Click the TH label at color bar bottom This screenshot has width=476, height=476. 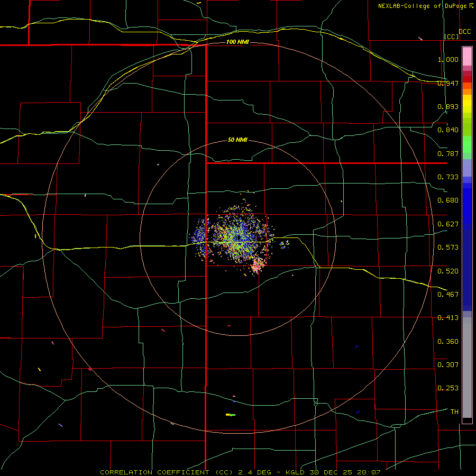click(454, 411)
